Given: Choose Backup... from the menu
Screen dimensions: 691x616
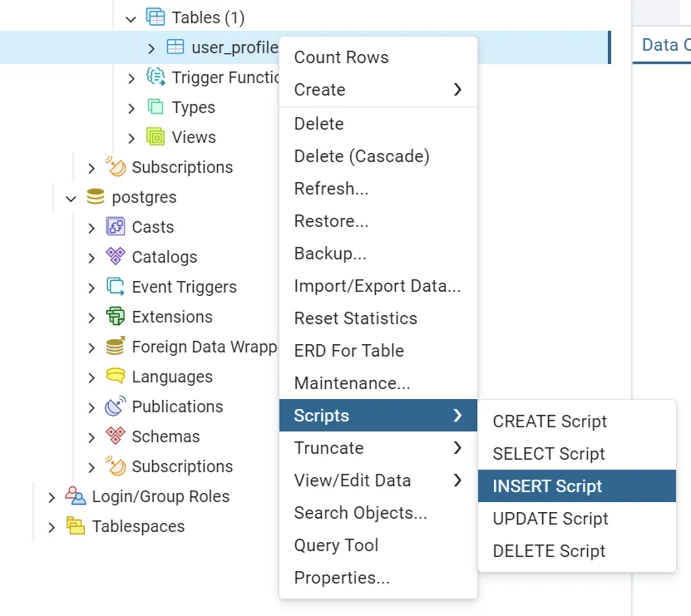Looking at the screenshot, I should (378, 254).
